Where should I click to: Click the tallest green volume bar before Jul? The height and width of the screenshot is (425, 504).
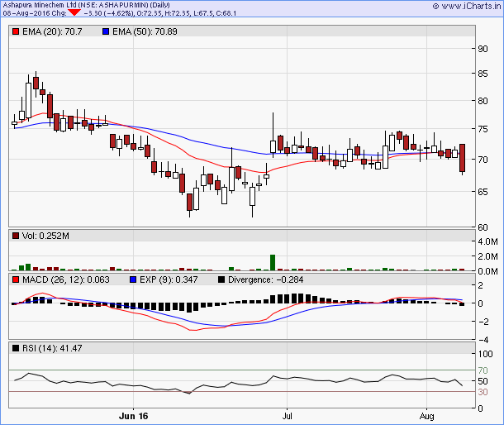pyautogui.click(x=273, y=263)
